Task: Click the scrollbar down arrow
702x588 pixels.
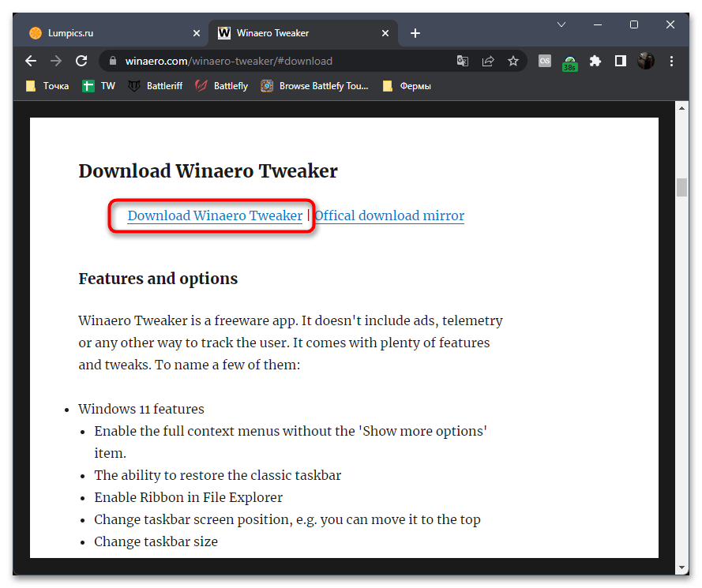Action: (681, 567)
